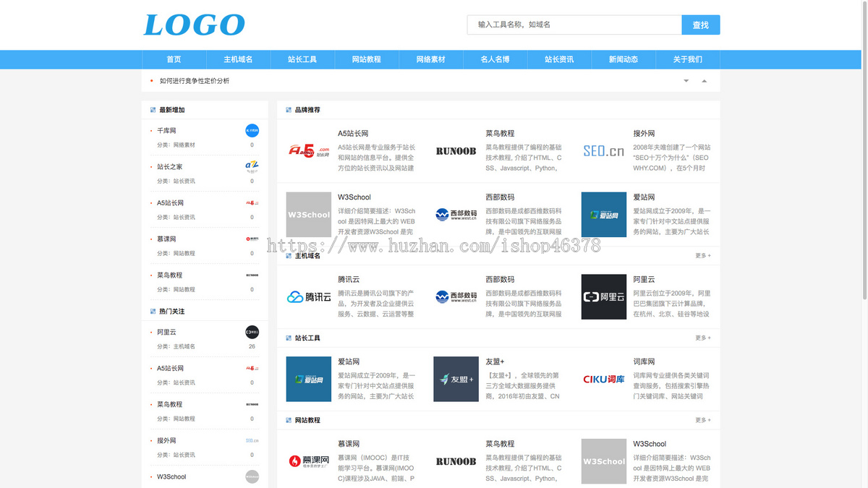The width and height of the screenshot is (868, 488).
Task: Open 站长之家 name link in sidebar
Action: coord(170,167)
